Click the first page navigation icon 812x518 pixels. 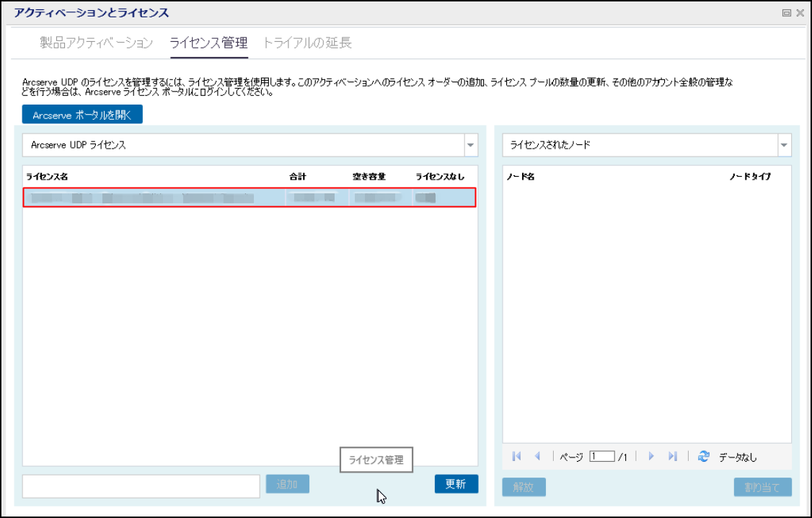click(516, 457)
